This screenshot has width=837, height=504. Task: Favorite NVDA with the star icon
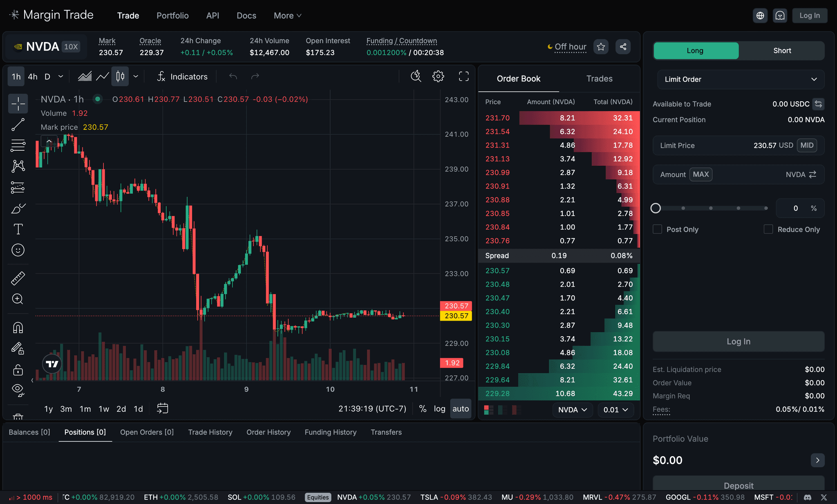(601, 47)
